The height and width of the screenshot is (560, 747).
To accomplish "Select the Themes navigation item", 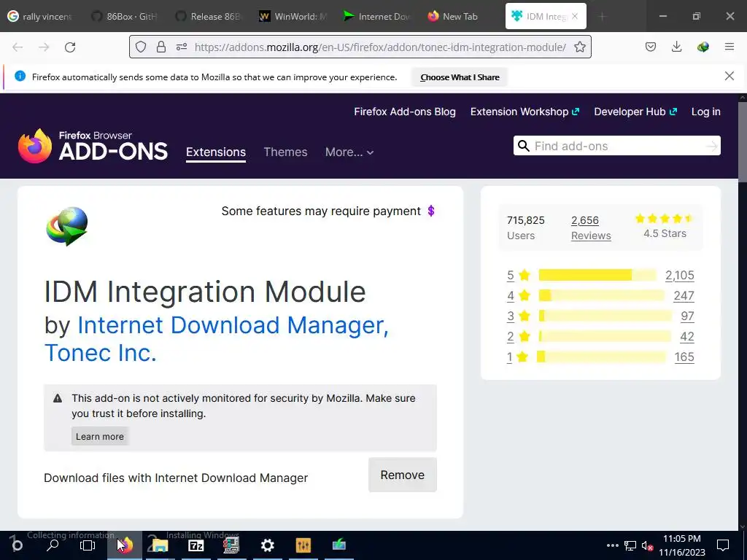I will [285, 152].
